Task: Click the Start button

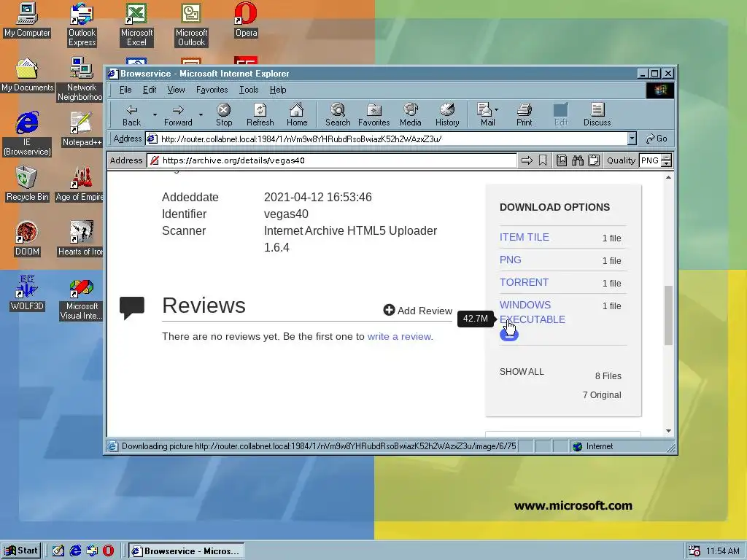Action: (21, 551)
